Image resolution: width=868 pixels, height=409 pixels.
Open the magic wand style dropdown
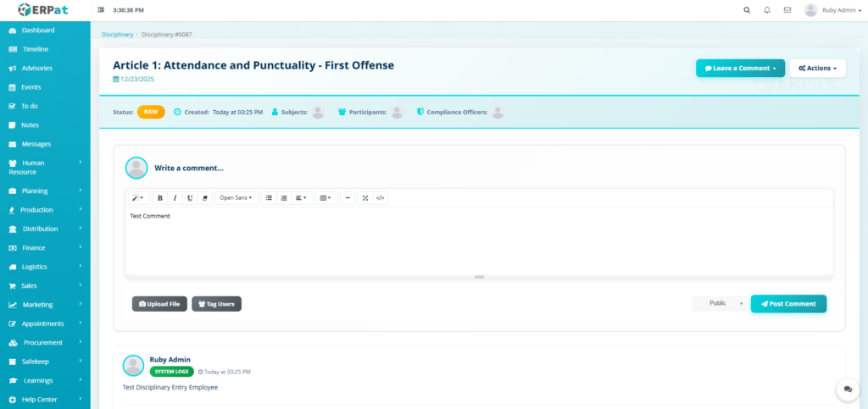click(x=139, y=198)
